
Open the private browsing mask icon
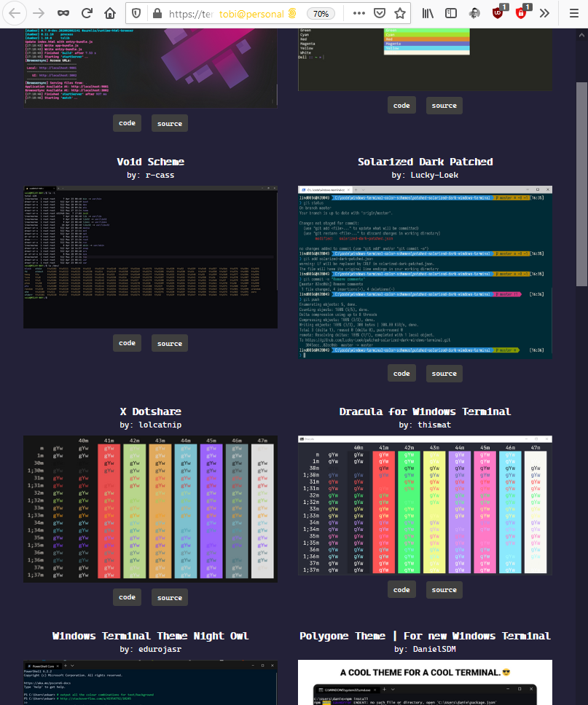click(x=63, y=13)
